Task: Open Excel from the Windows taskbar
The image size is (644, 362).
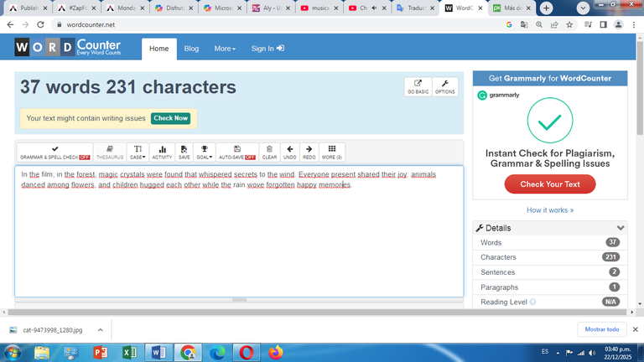Action: click(x=129, y=352)
